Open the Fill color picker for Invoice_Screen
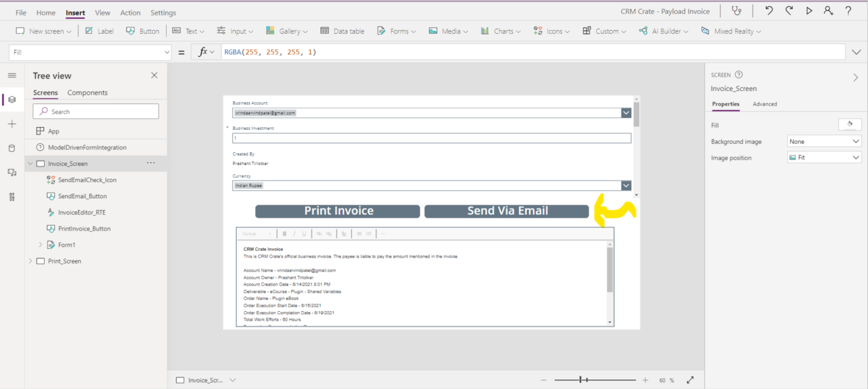Screen dimensions: 868x389 pos(850,124)
